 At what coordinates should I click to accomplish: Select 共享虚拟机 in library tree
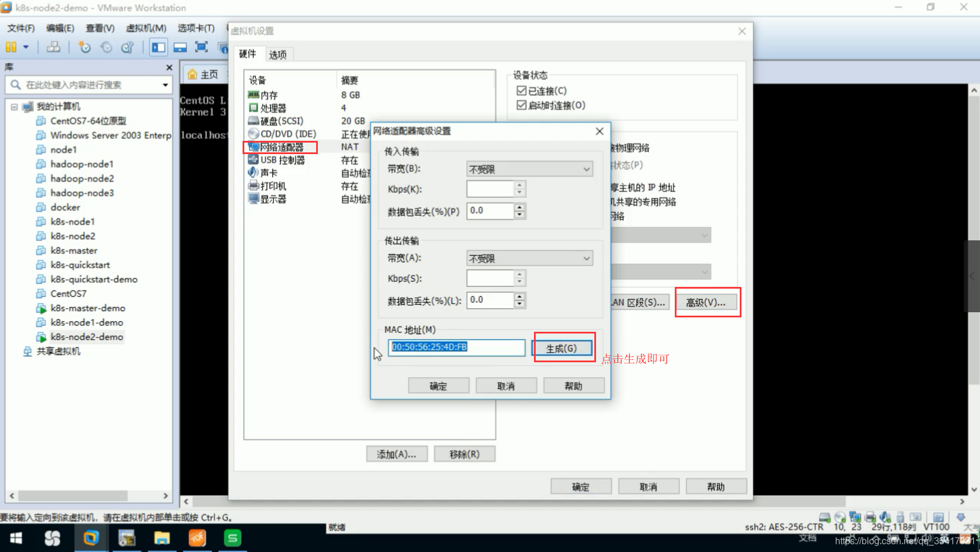[58, 351]
